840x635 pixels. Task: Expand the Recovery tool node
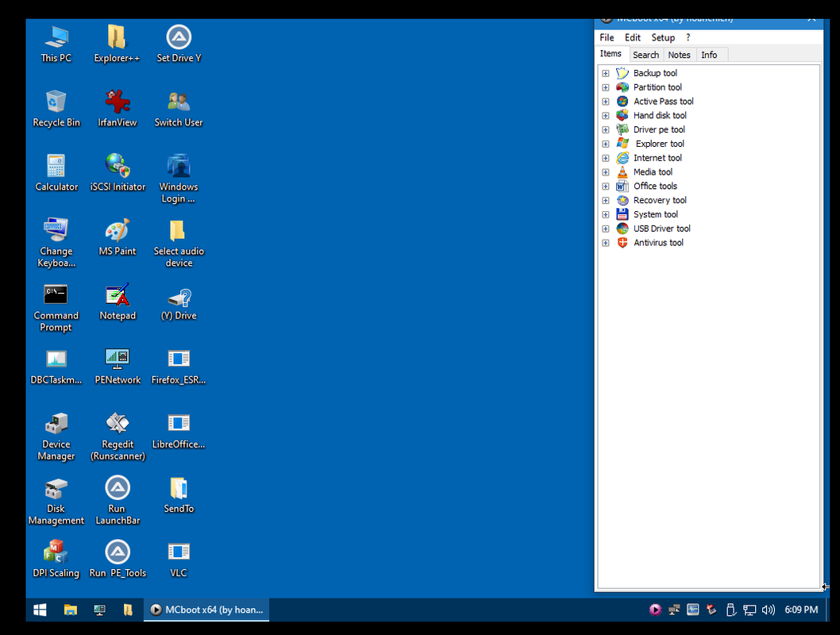click(605, 201)
